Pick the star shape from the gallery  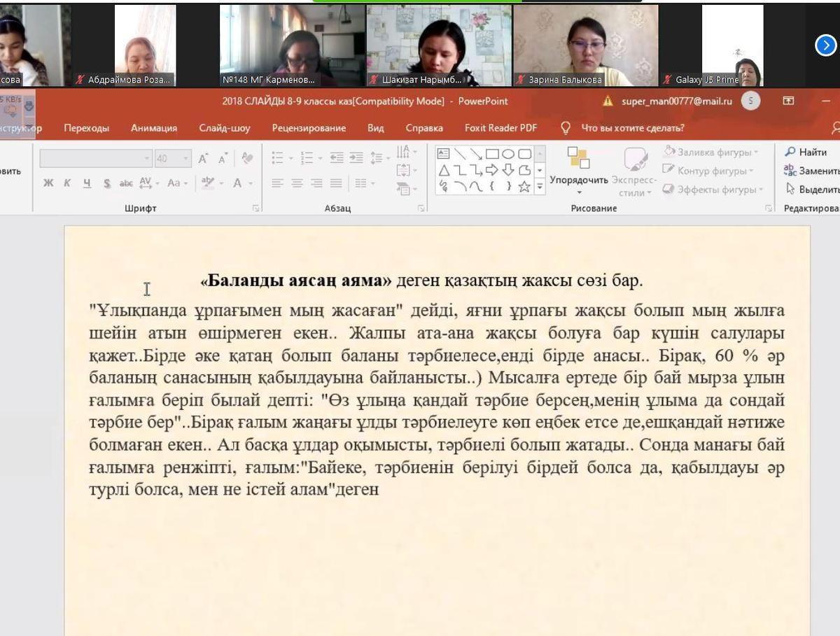click(524, 187)
